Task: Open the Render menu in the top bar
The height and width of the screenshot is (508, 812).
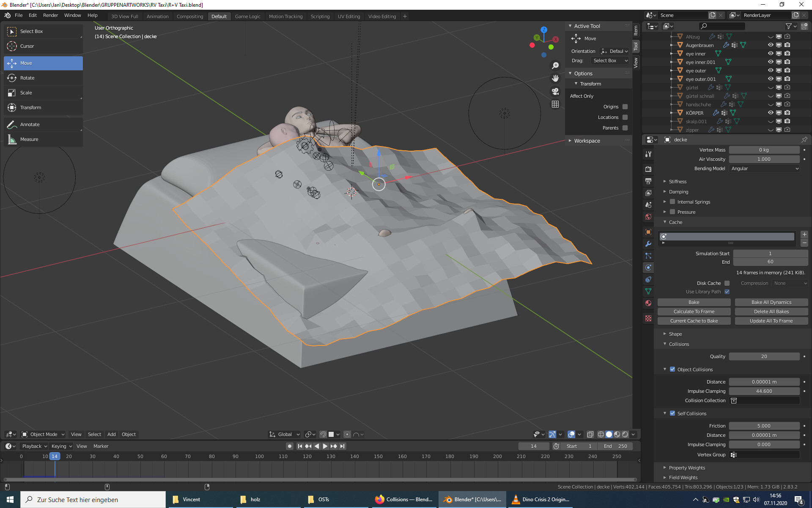Action: pos(50,15)
